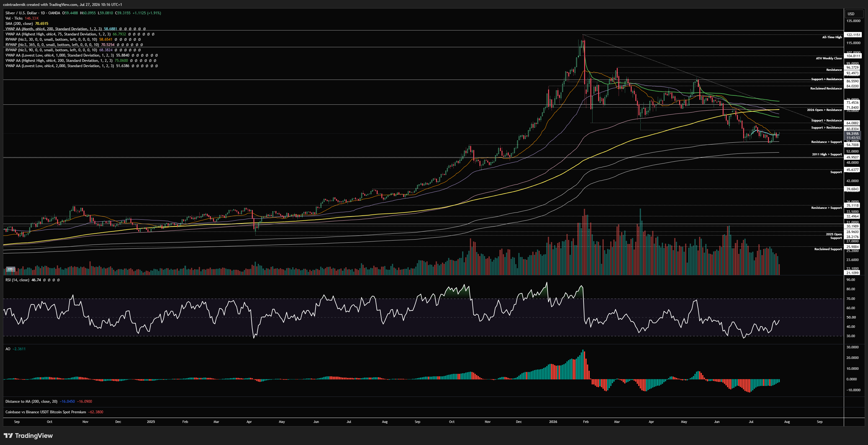Image resolution: width=868 pixels, height=445 pixels.
Task: Select the RSI (14, close) legend
Action: pos(17,280)
